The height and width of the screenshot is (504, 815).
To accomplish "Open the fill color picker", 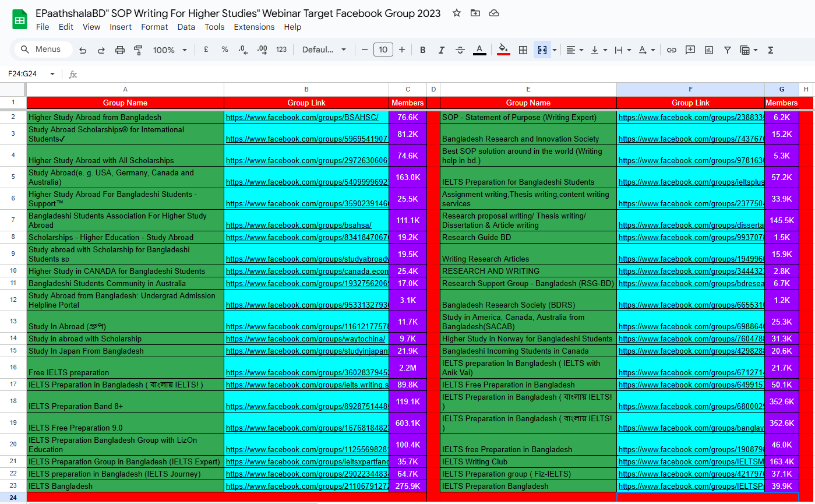I will tap(504, 50).
